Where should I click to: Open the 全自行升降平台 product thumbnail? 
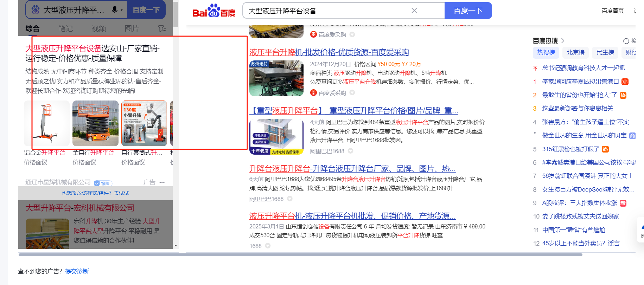[95, 123]
